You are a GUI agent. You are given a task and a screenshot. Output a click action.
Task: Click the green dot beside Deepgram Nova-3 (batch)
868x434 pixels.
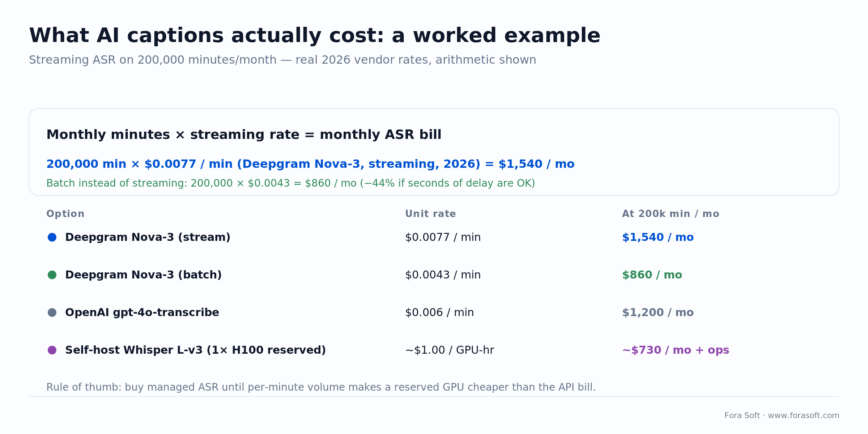[x=52, y=275]
